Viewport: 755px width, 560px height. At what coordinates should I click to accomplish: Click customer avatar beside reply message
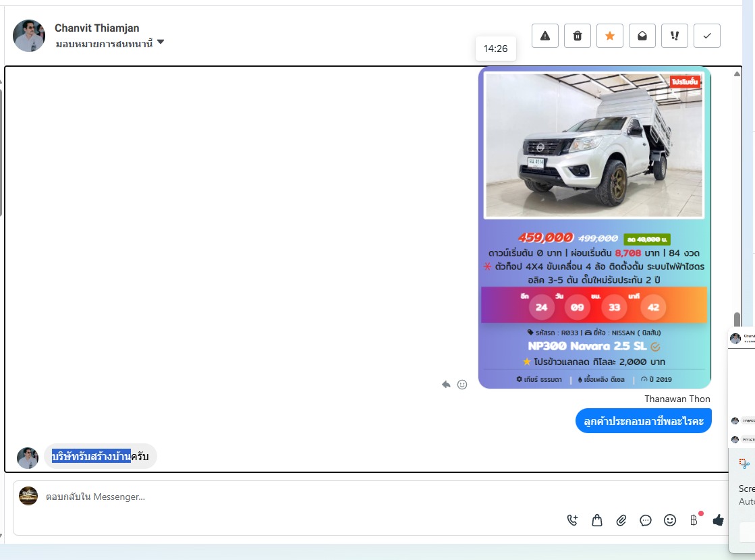coord(28,458)
